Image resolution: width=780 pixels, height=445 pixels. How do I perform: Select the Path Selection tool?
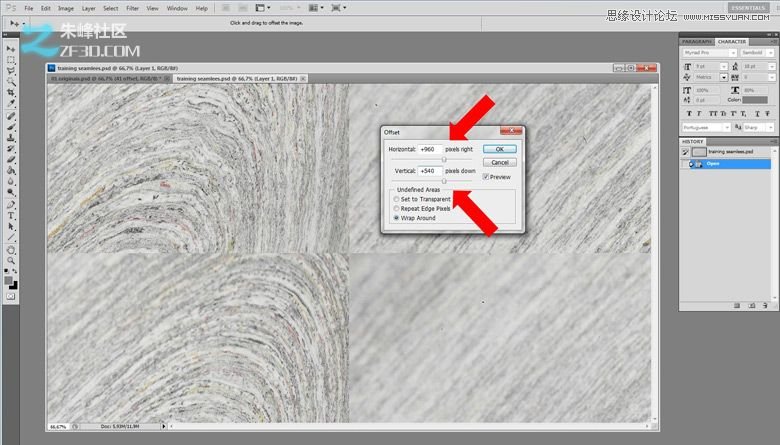coord(10,227)
